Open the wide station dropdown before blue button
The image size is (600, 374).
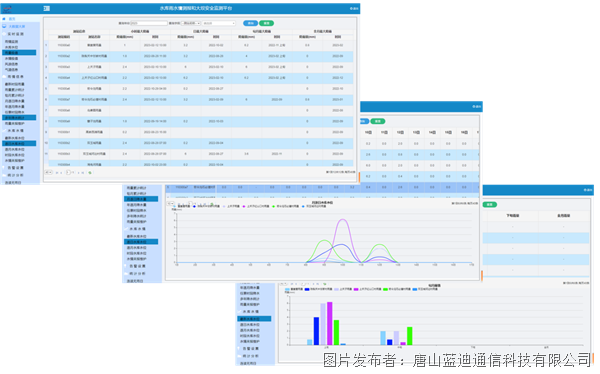click(x=219, y=23)
